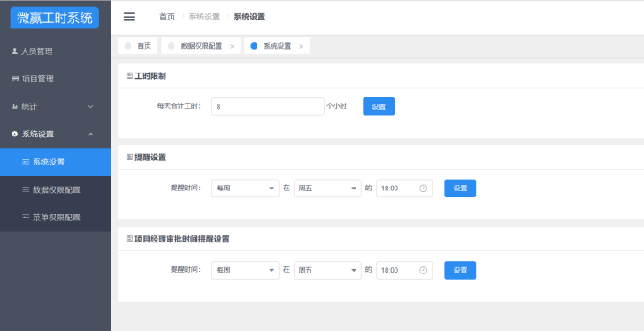Open 项目管理 in sidebar
The height and width of the screenshot is (331, 644).
pos(56,79)
